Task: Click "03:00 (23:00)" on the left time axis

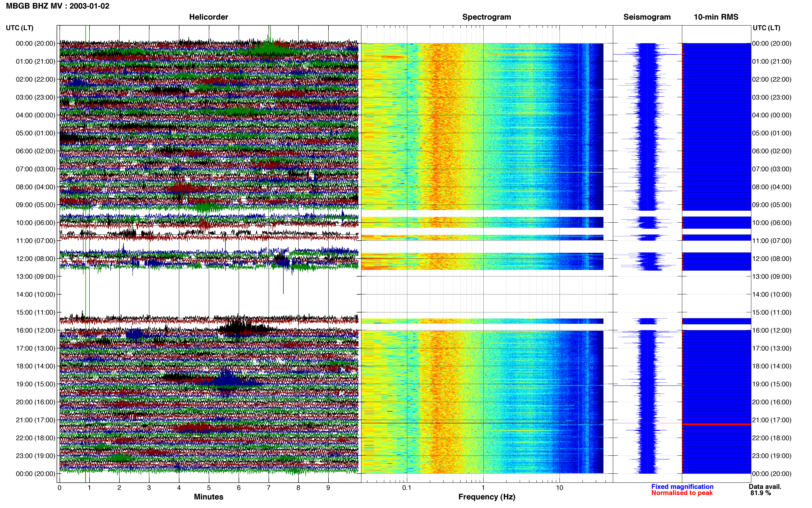Action: pyautogui.click(x=36, y=97)
